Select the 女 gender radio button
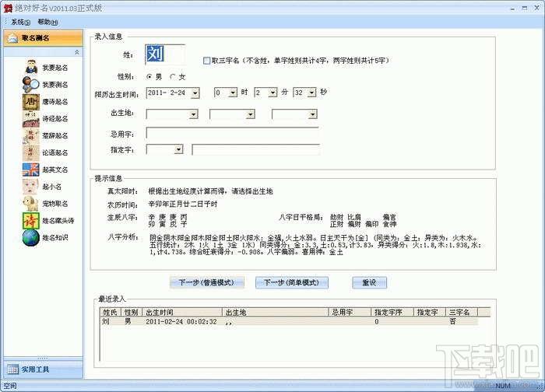Image resolution: width=545 pixels, height=392 pixels. [x=172, y=76]
